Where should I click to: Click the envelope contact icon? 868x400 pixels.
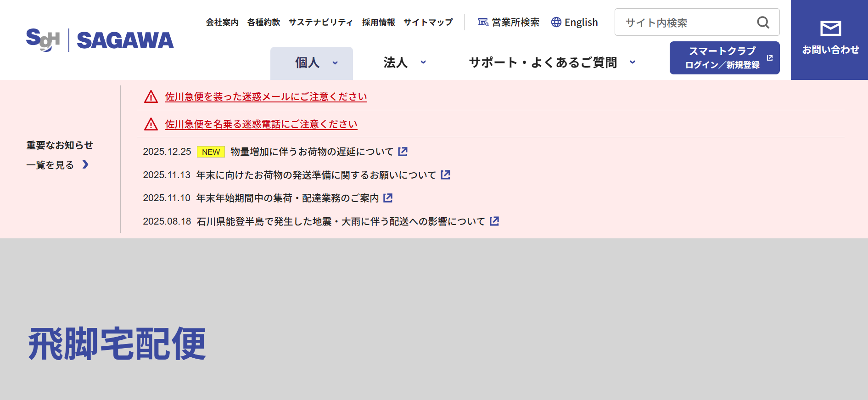click(830, 29)
